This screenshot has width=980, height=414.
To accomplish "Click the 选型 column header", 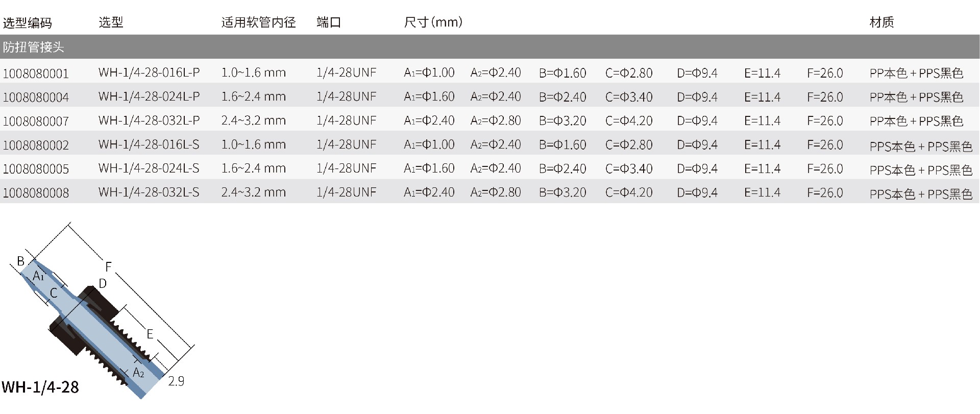I will click(111, 22).
